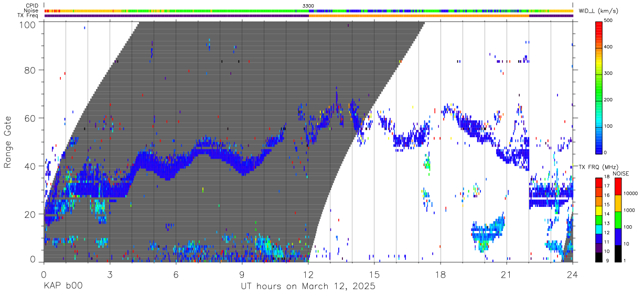644x297 pixels.
Task: Select the 1 tick on the NOISE legend
Action: coord(625,260)
